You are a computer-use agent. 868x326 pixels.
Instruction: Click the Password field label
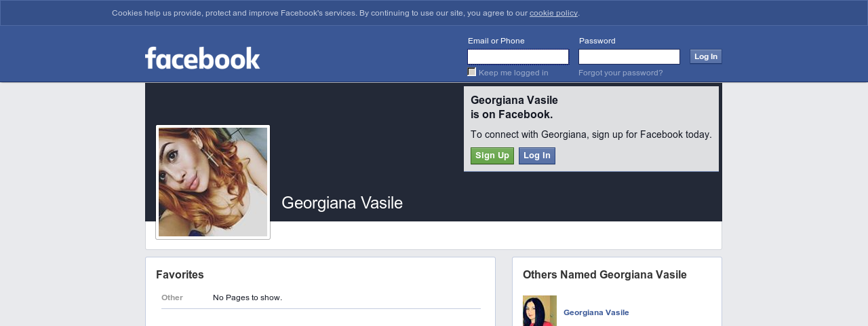[x=597, y=41]
